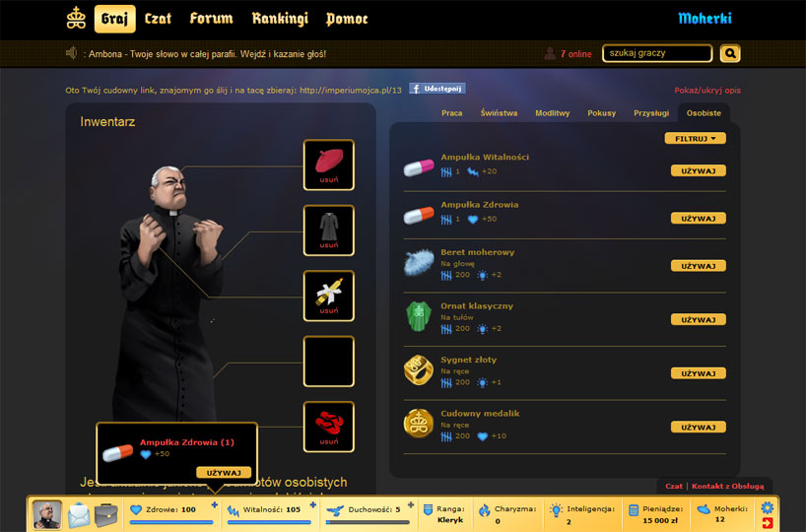Toggle description with Pokaż/ukryj opis
The width and height of the screenshot is (806, 532).
[707, 90]
